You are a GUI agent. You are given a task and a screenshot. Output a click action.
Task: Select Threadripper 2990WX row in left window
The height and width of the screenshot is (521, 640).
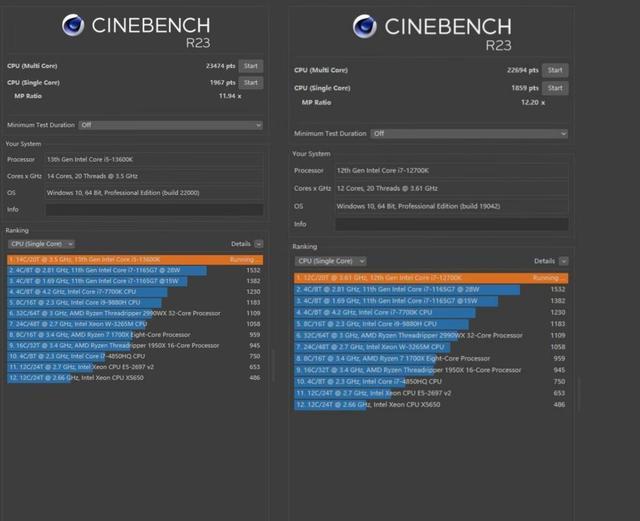(x=135, y=313)
